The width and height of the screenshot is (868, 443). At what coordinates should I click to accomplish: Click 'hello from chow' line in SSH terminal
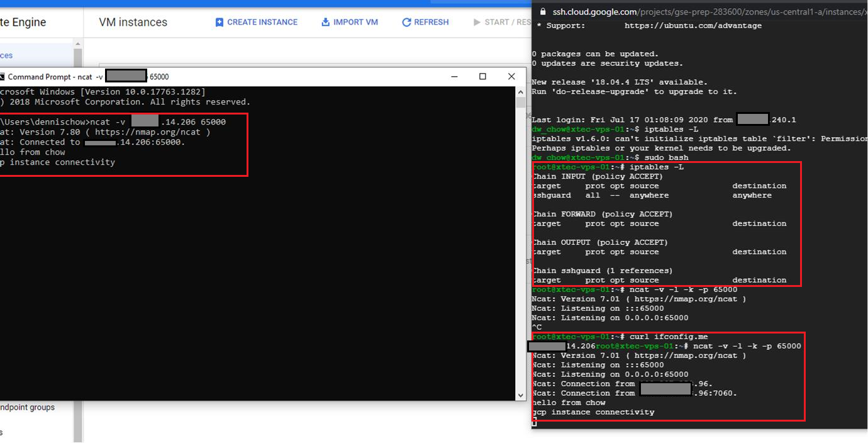point(569,403)
